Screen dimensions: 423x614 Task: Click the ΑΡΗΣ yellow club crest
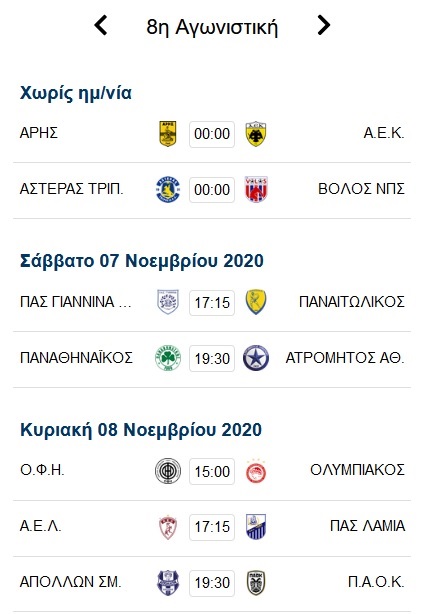pyautogui.click(x=168, y=134)
